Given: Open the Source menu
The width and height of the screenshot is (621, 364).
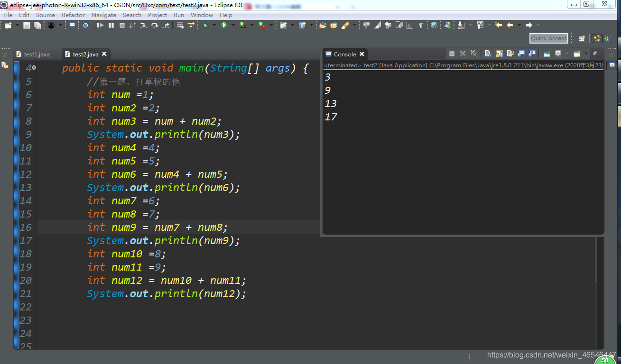Looking at the screenshot, I should [x=45, y=15].
